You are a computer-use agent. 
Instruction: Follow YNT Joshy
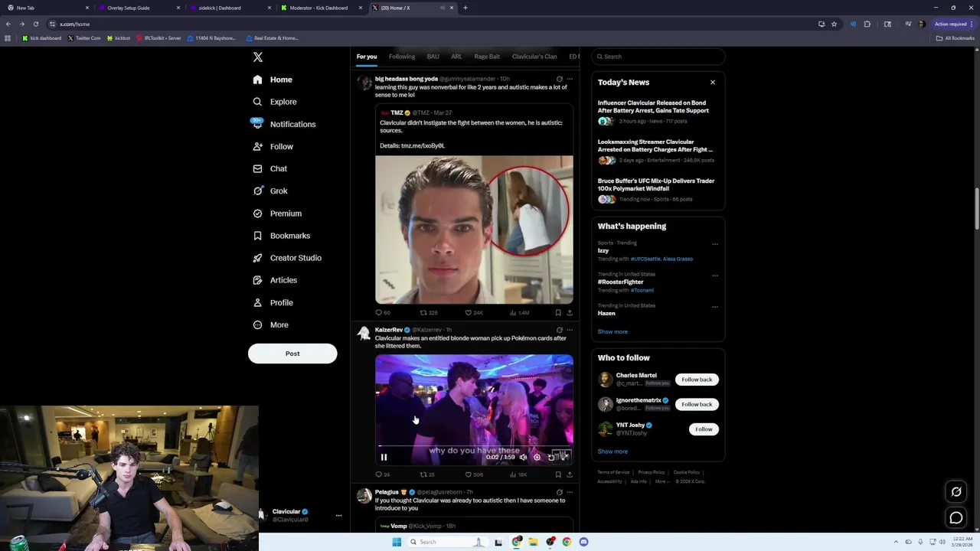click(x=704, y=429)
